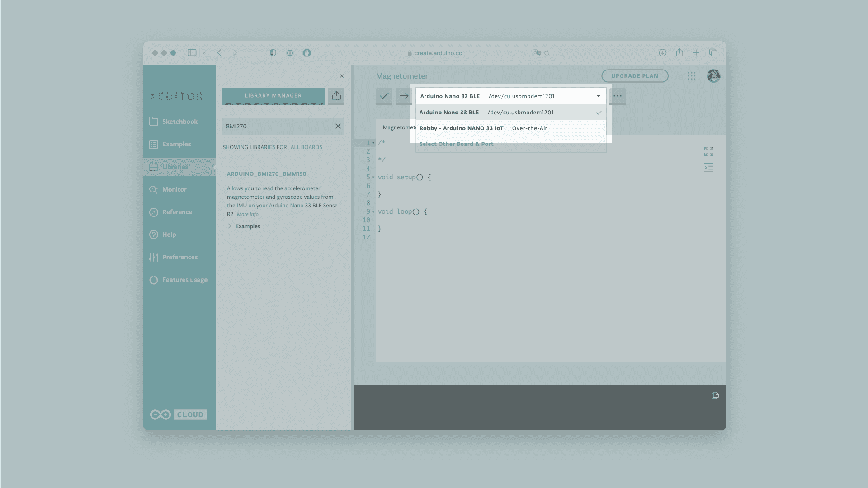Screen dimensions: 868x488
Task: Click the import library upload icon
Action: pyautogui.click(x=336, y=96)
